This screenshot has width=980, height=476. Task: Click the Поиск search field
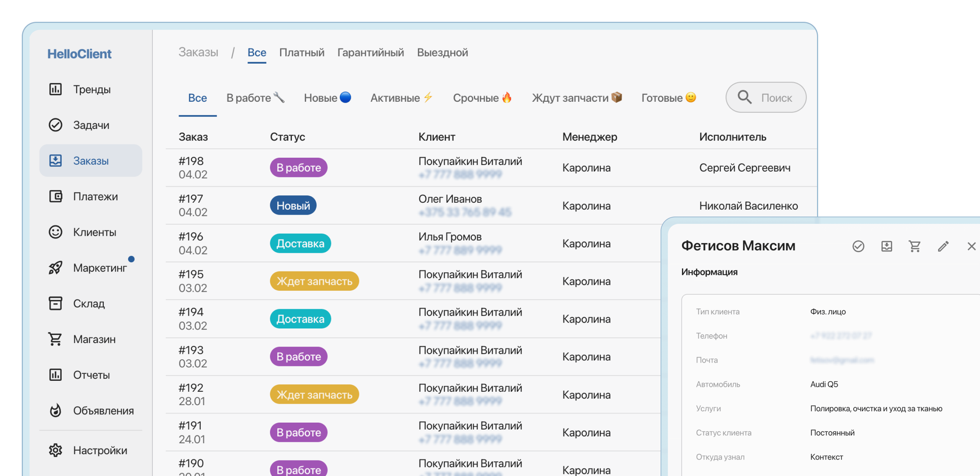pyautogui.click(x=775, y=98)
